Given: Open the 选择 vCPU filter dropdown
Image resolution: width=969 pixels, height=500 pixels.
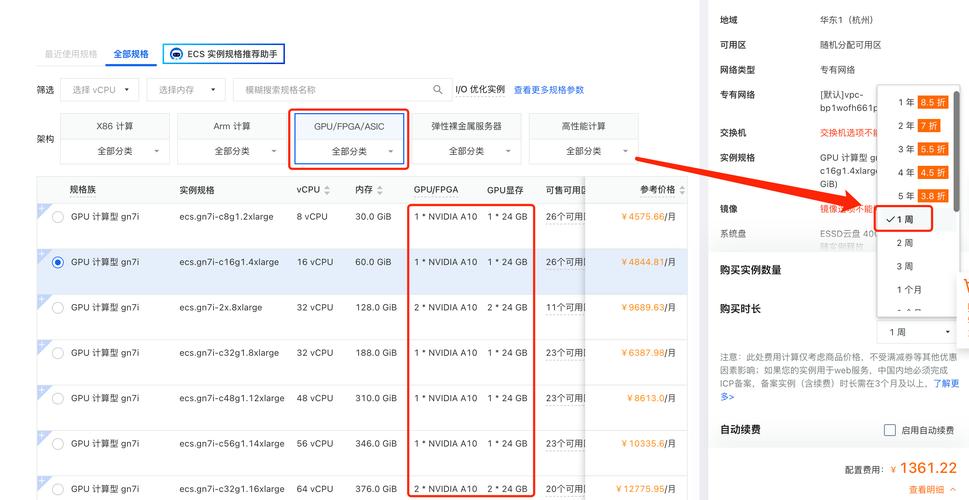Looking at the screenshot, I should click(103, 90).
